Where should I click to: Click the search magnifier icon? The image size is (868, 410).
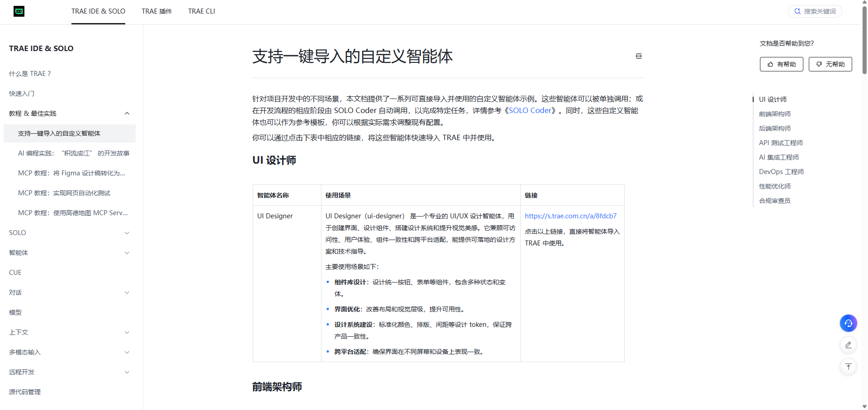797,11
